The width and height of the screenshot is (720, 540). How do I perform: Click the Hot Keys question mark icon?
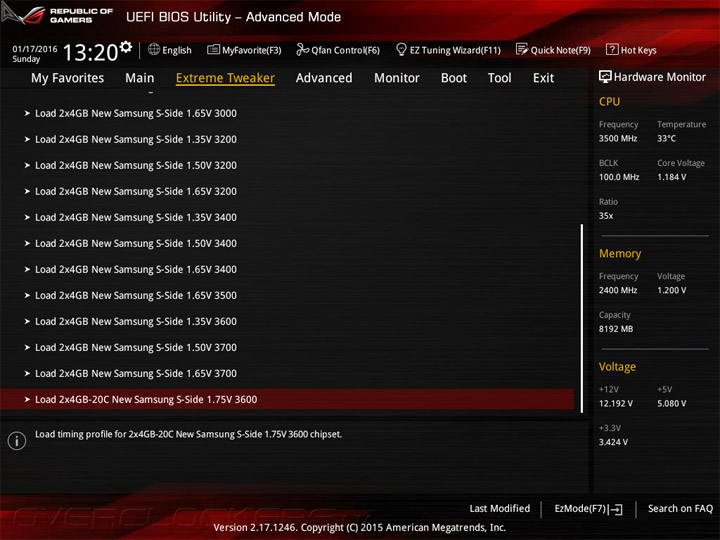pyautogui.click(x=612, y=49)
